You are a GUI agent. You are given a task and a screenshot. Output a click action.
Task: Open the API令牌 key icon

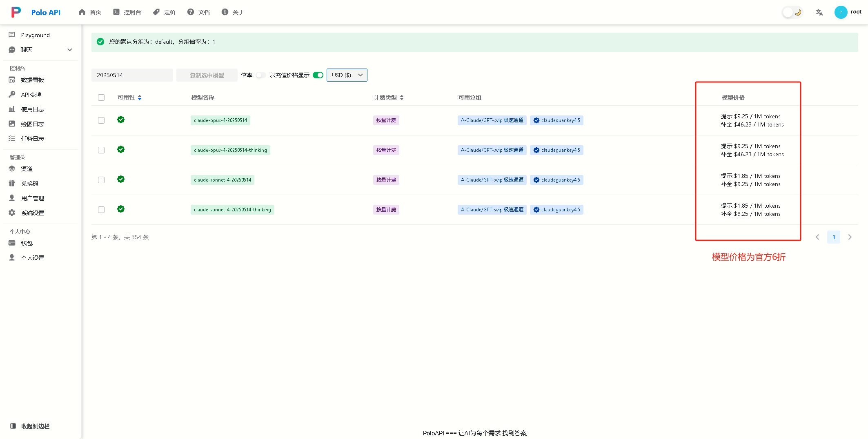coord(12,94)
